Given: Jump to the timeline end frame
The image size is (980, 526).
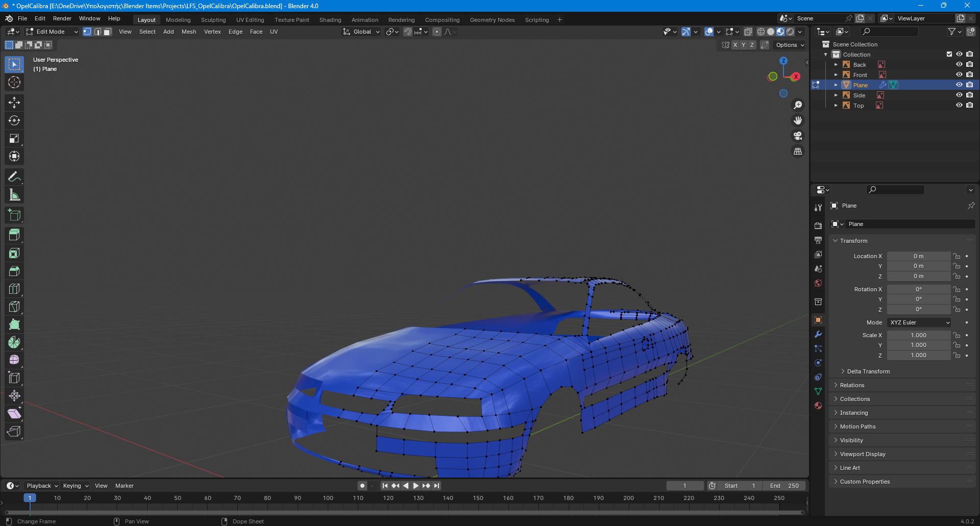Looking at the screenshot, I should (x=436, y=486).
